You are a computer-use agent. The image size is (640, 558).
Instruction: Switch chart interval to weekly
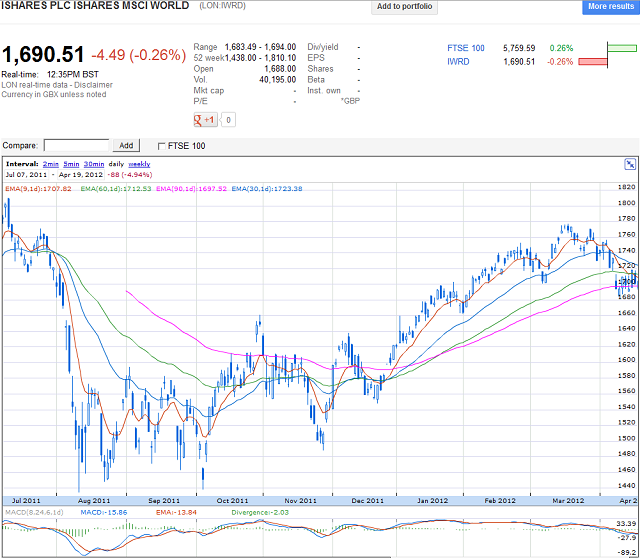139,164
